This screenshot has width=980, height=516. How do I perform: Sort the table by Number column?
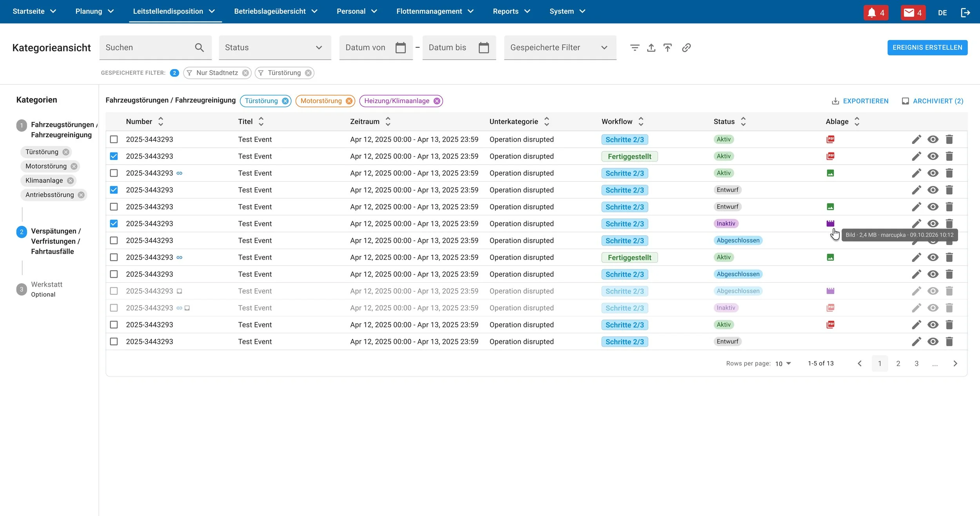(x=161, y=122)
